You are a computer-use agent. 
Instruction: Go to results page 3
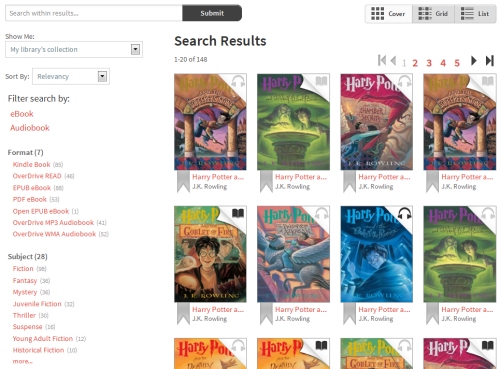point(429,63)
